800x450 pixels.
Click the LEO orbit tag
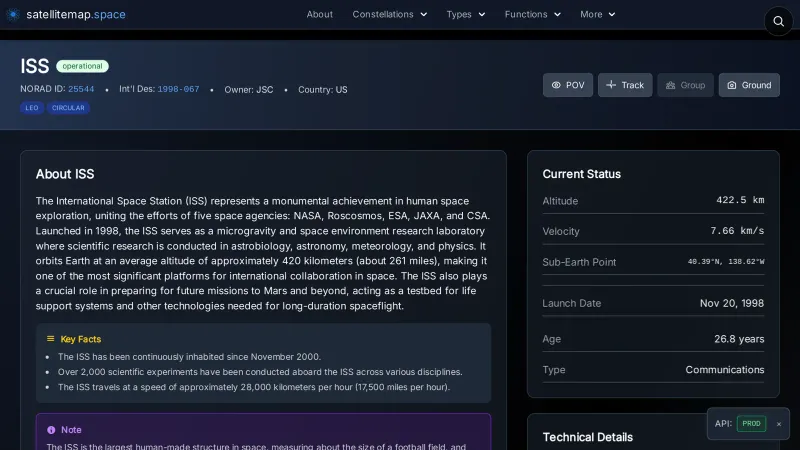32,108
